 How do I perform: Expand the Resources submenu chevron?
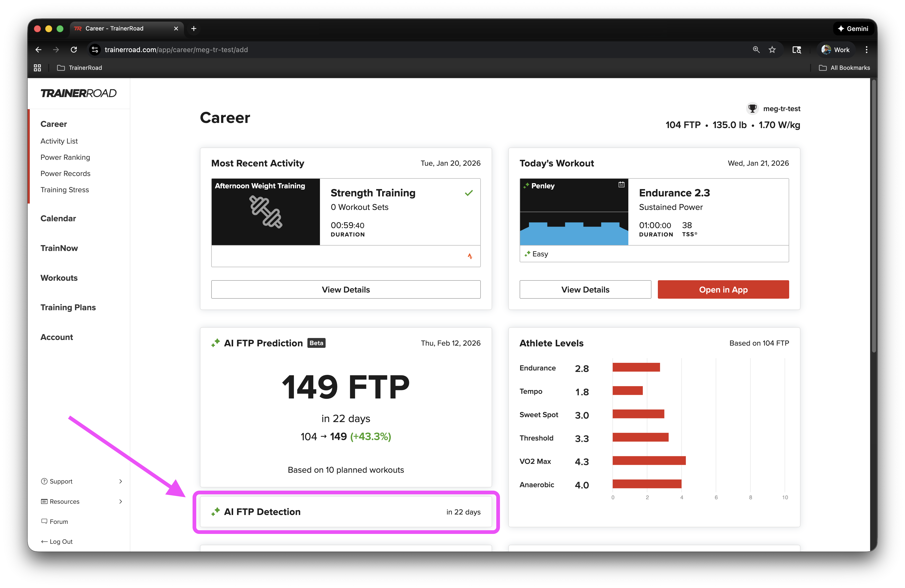pos(121,501)
